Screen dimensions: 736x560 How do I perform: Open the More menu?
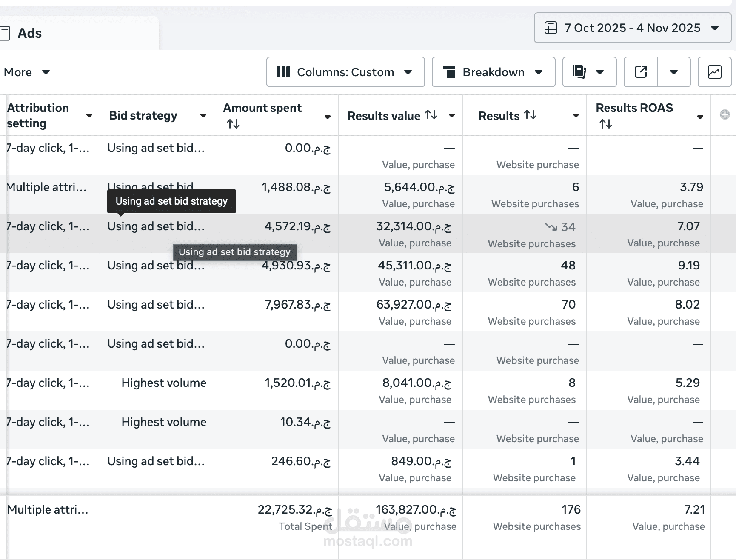(x=26, y=72)
